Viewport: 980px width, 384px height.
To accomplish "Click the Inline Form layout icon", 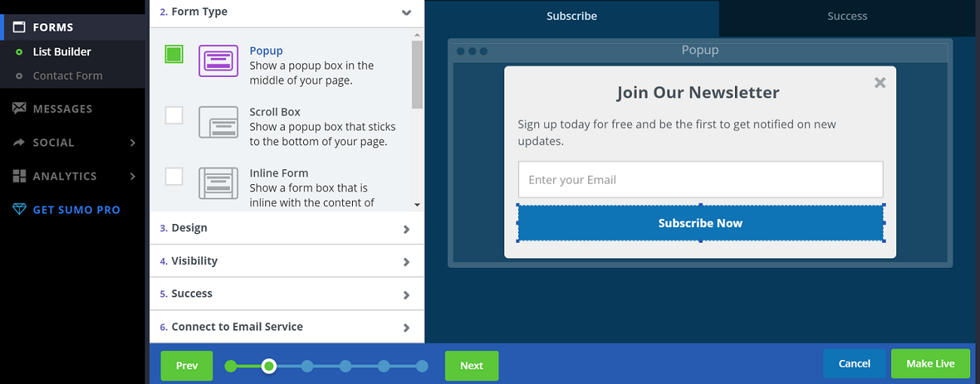I will [x=218, y=183].
